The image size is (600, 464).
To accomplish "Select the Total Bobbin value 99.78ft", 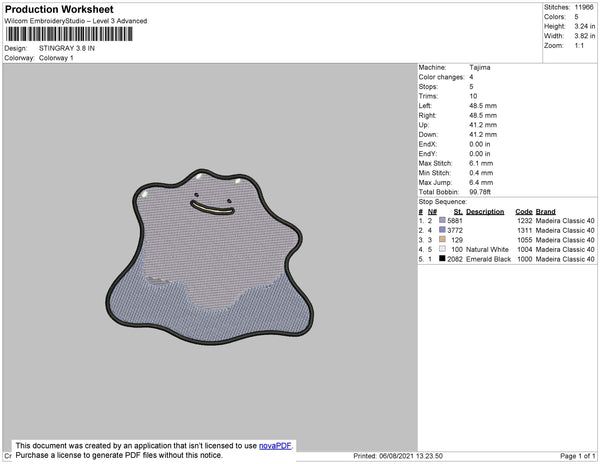I will tap(480, 192).
